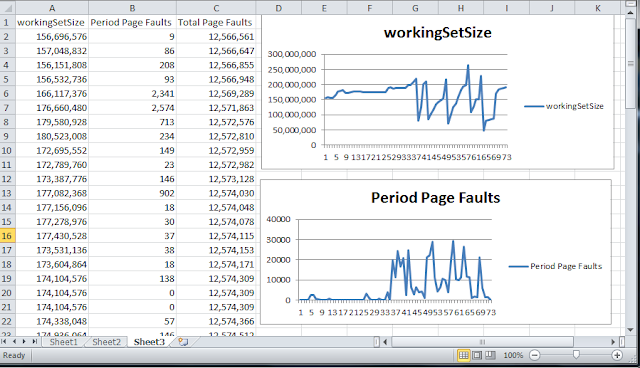Click the 300,000,000 axis label
The image size is (640, 368).
[291, 54]
